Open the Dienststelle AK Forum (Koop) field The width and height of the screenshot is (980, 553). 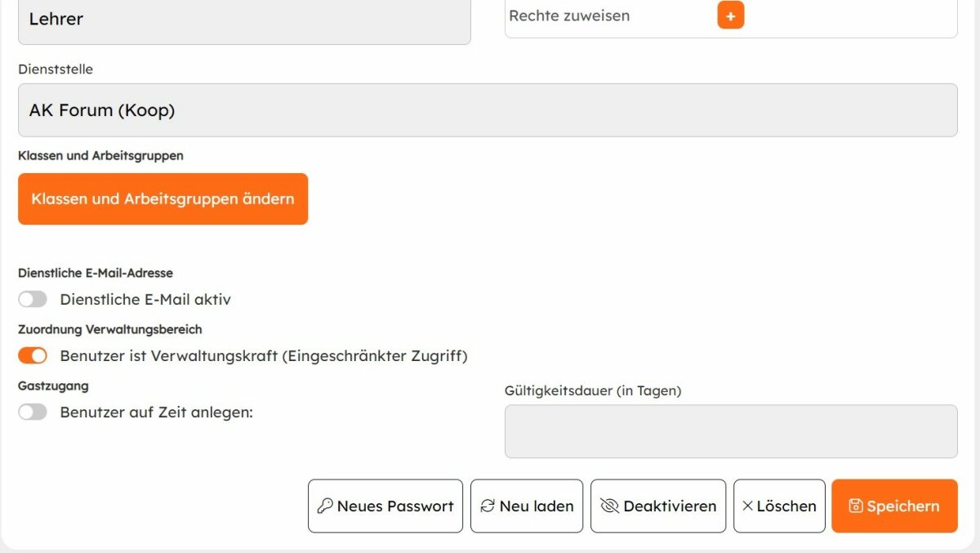tap(488, 110)
